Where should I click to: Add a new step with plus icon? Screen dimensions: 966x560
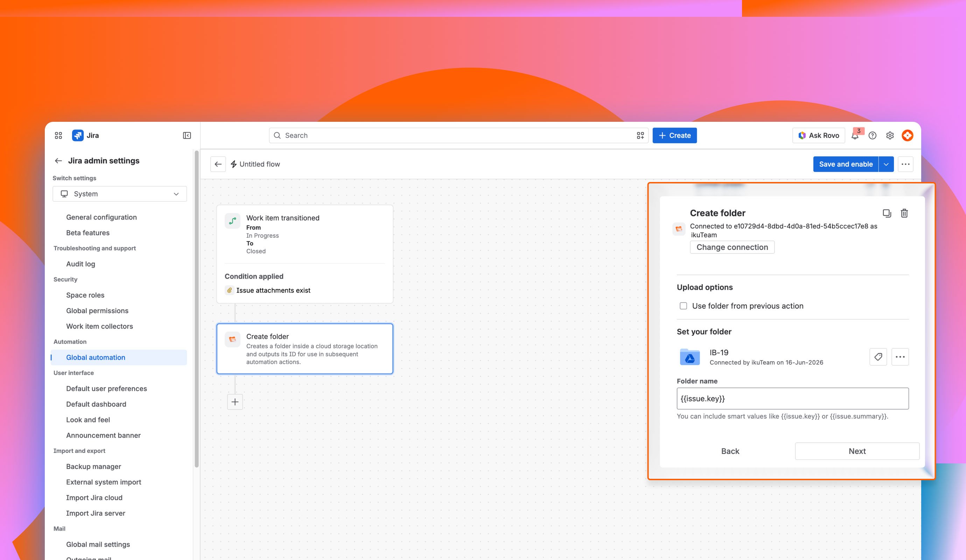click(x=235, y=402)
